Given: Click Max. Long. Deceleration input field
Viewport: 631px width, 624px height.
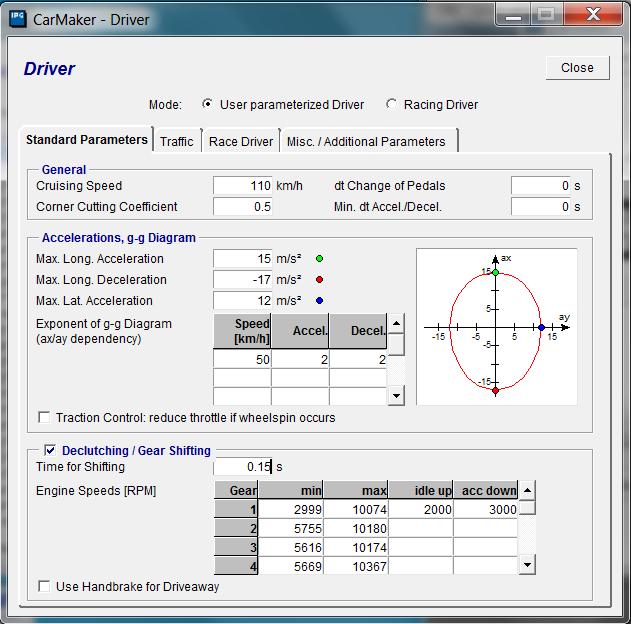Looking at the screenshot, I should point(243,279).
